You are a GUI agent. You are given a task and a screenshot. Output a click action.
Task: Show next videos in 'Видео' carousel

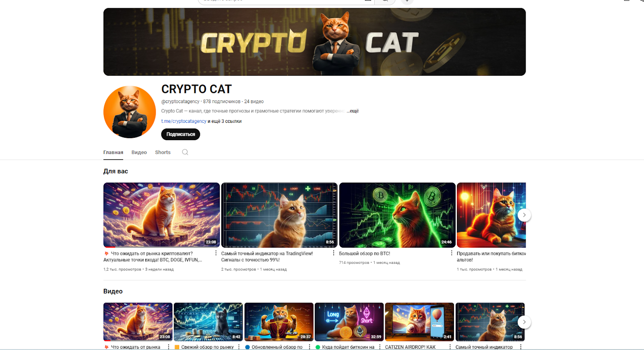[x=524, y=322]
